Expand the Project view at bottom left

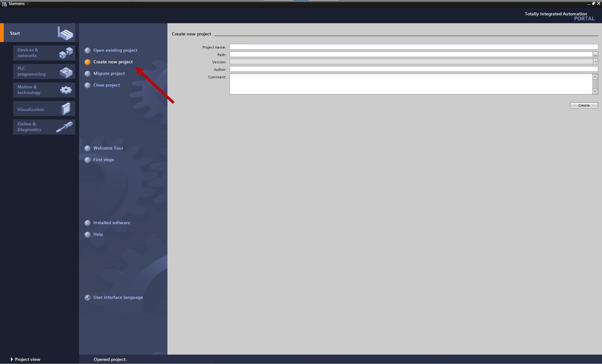click(25, 359)
